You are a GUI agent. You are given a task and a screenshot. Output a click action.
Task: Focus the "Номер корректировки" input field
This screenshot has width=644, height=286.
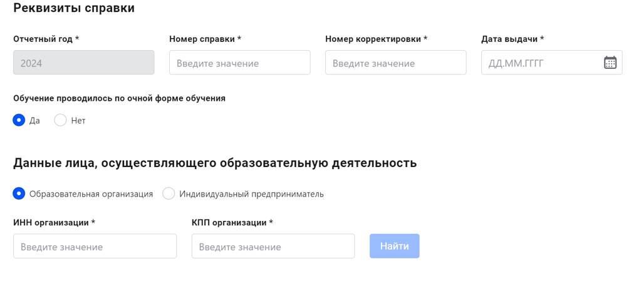tap(395, 63)
